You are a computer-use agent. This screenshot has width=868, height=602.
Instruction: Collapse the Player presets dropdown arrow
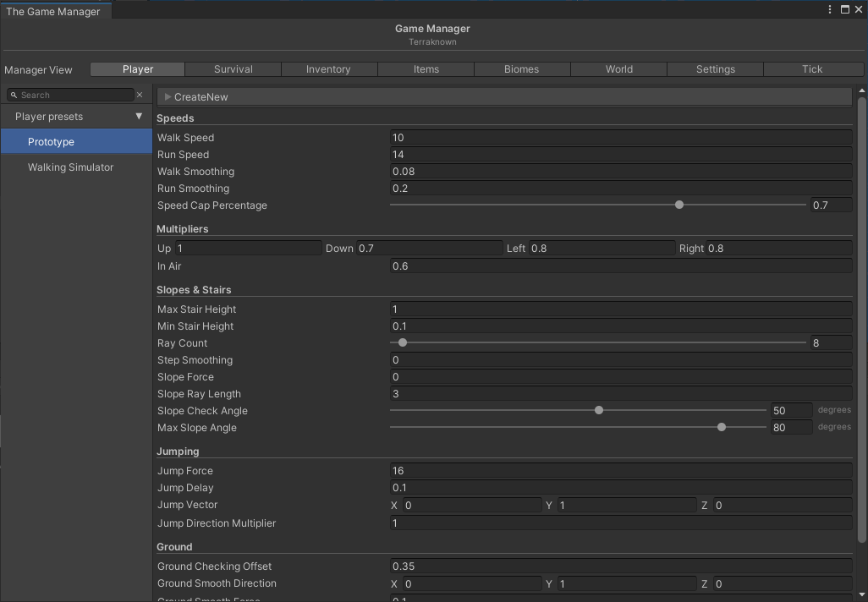pos(140,117)
